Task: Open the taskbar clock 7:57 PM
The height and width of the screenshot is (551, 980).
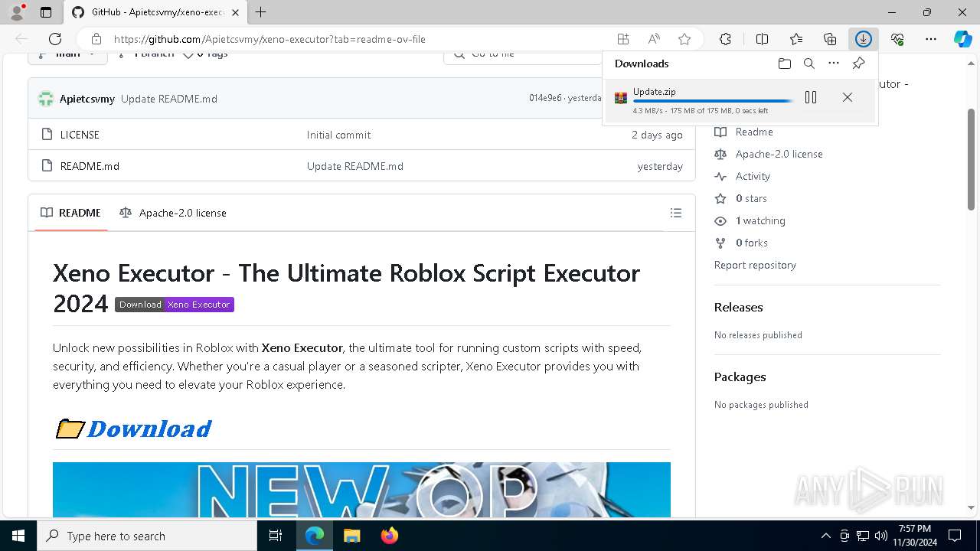Action: click(914, 536)
